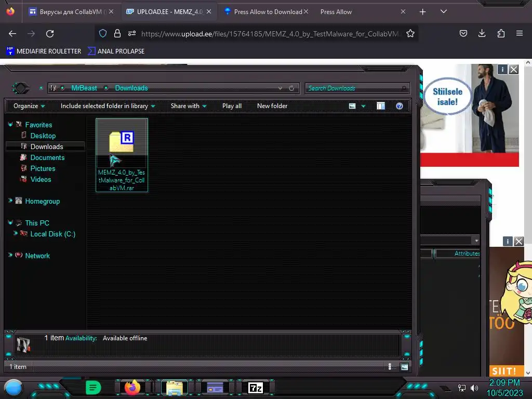Reload the upload.ee page
This screenshot has width=532, height=399.
50,34
